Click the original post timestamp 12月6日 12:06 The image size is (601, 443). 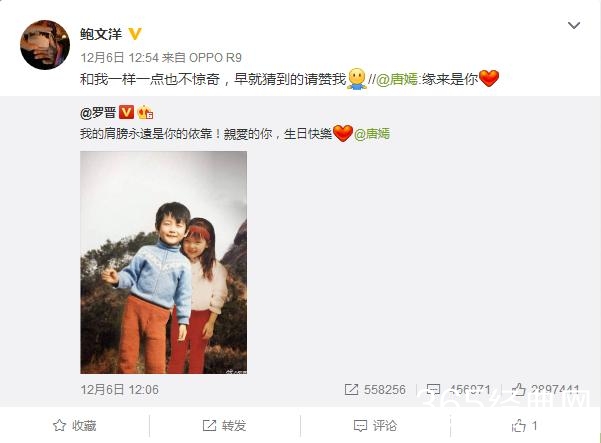click(119, 390)
